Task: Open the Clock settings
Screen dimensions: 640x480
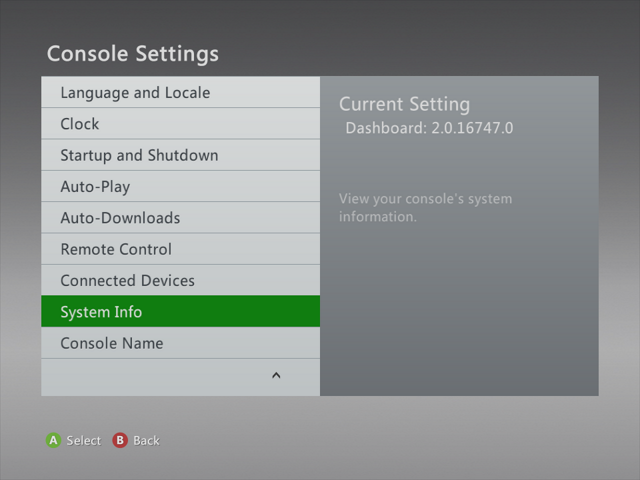Action: pyautogui.click(x=80, y=124)
